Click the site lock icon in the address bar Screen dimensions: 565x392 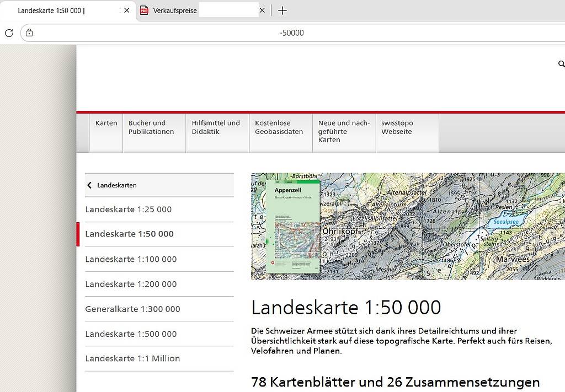coord(29,33)
